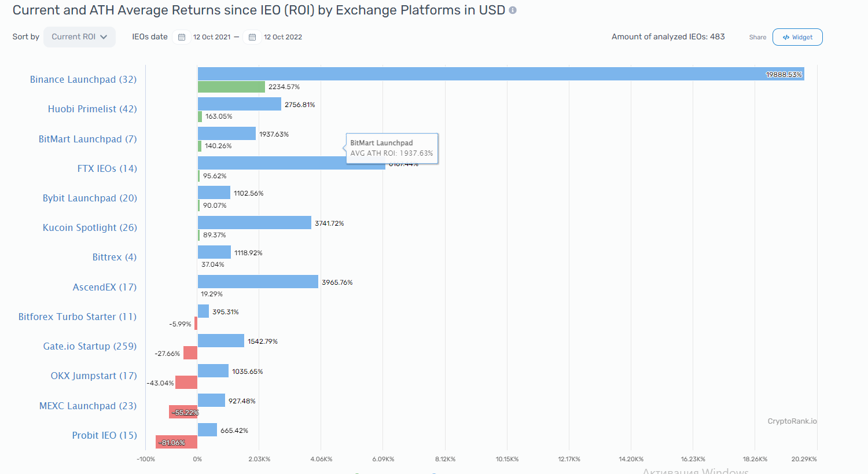
Task: Open Kucoin Spotlight (26) link
Action: tap(90, 228)
